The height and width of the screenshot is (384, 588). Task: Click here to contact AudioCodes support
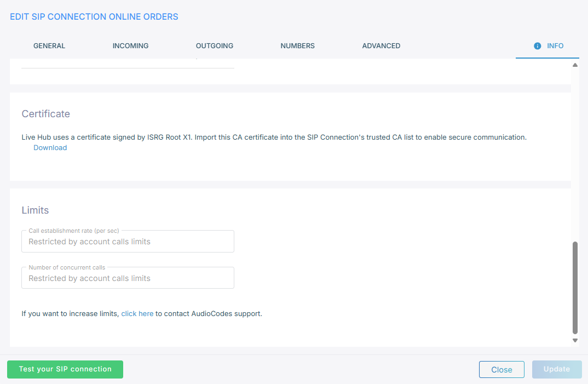(137, 313)
